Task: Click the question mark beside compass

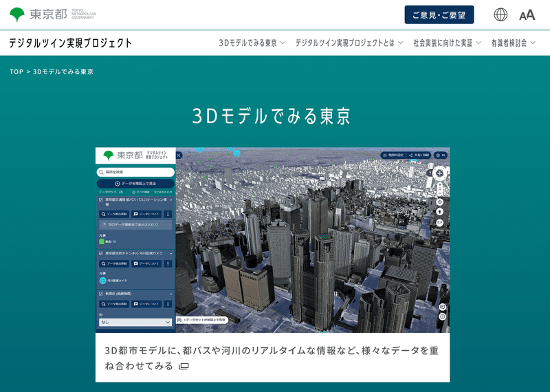Action: [x=429, y=173]
